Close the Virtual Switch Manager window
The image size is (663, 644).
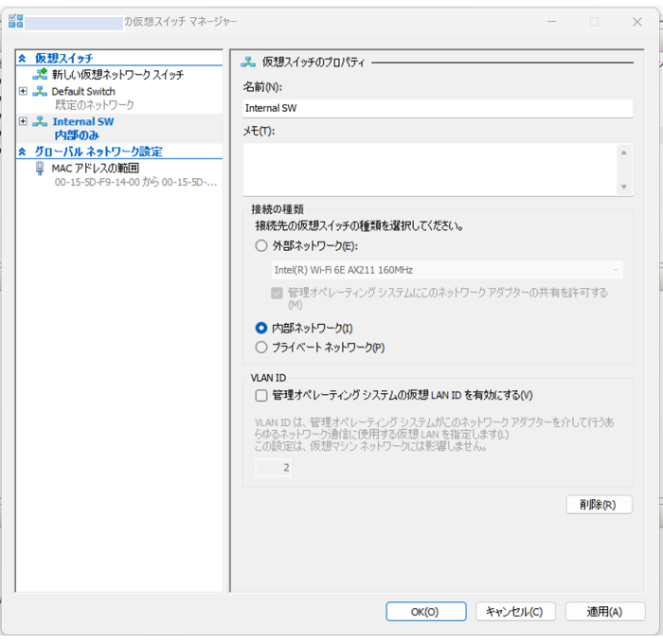(636, 22)
